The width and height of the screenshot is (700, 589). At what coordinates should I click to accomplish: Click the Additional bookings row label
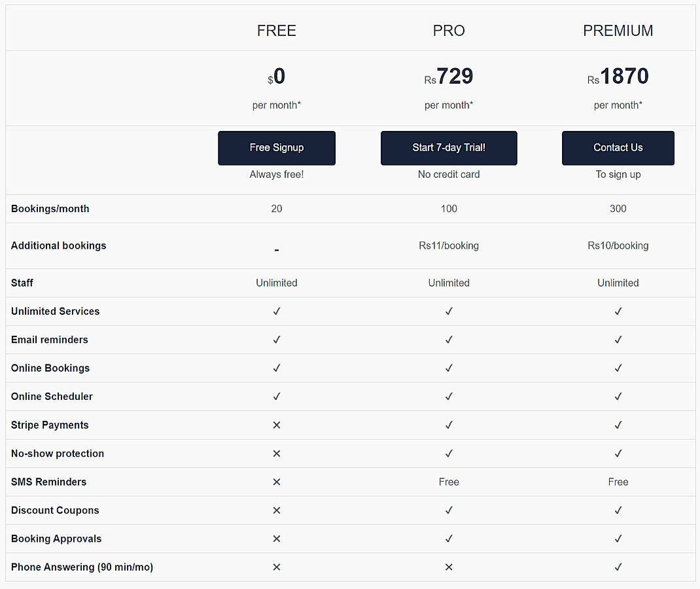click(58, 245)
